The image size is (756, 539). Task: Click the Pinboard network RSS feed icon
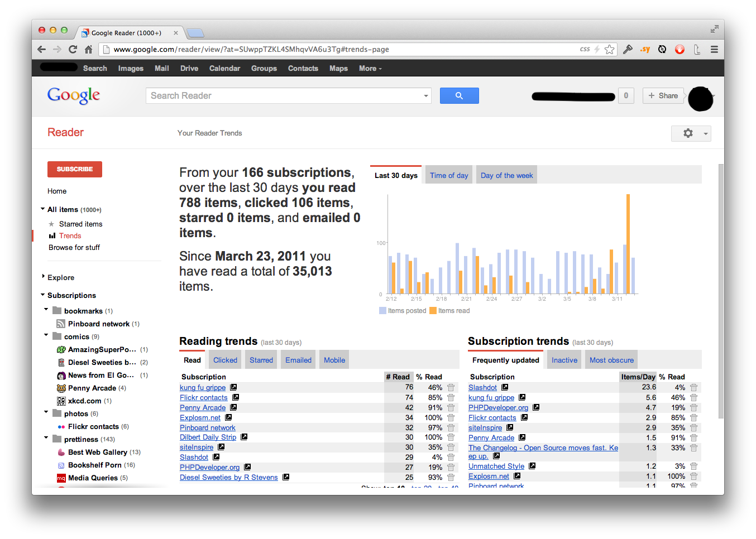pyautogui.click(x=61, y=324)
